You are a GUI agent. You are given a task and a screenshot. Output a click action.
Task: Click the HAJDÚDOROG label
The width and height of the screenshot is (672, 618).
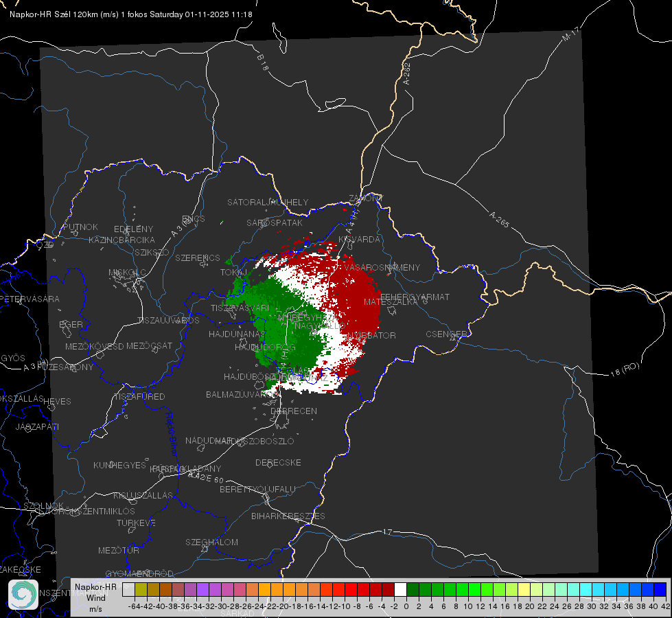coord(265,347)
